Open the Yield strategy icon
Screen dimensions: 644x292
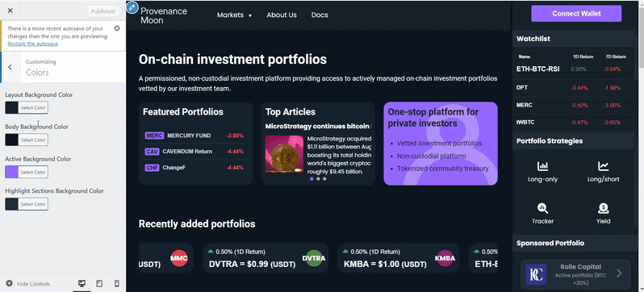tap(604, 208)
